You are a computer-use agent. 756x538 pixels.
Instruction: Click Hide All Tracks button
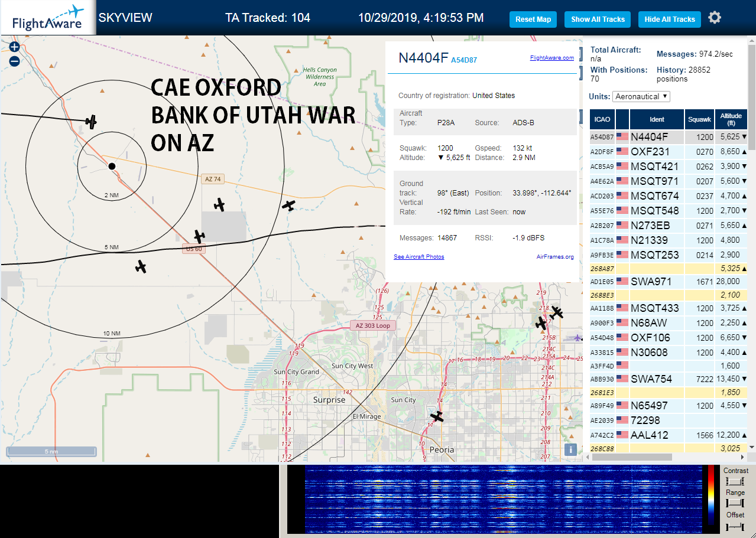[x=669, y=19]
